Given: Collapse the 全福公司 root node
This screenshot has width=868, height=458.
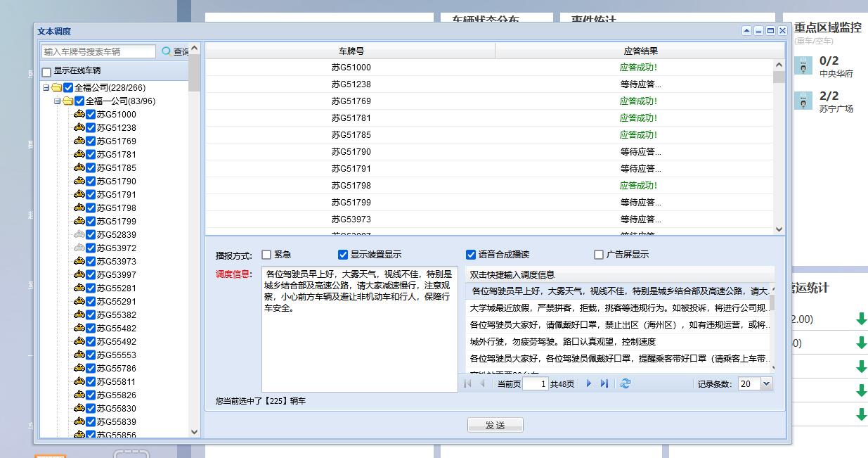Looking at the screenshot, I should click(x=46, y=88).
